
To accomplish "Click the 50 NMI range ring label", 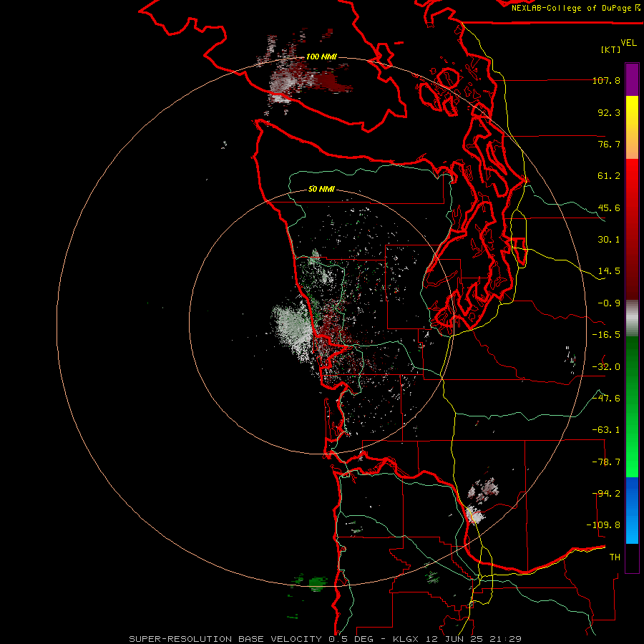I will click(321, 190).
